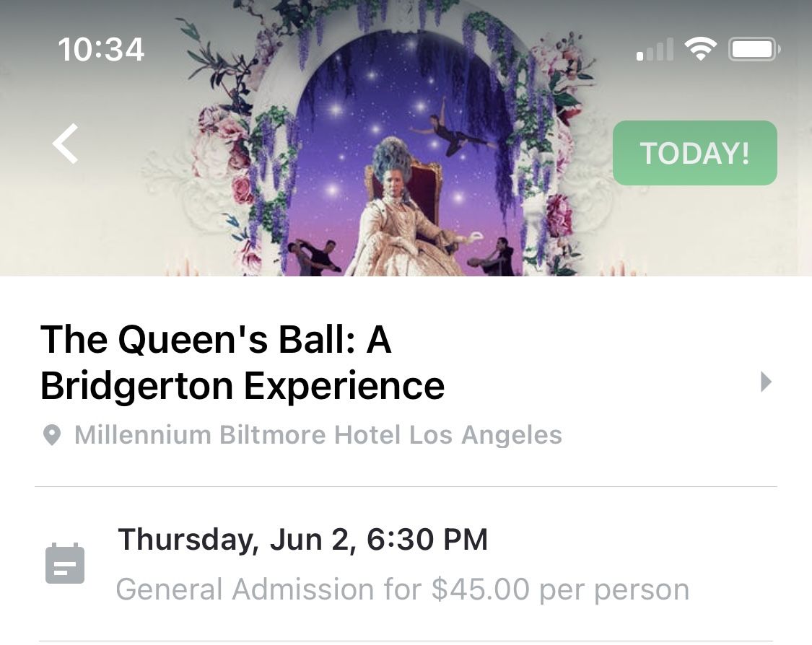Click the aerial dancer in the banner

click(x=451, y=135)
